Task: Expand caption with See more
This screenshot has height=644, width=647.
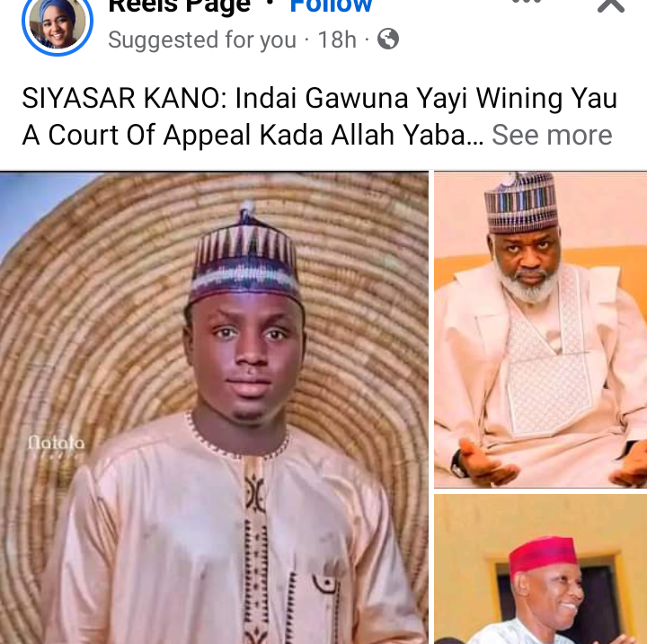Action: (x=552, y=135)
